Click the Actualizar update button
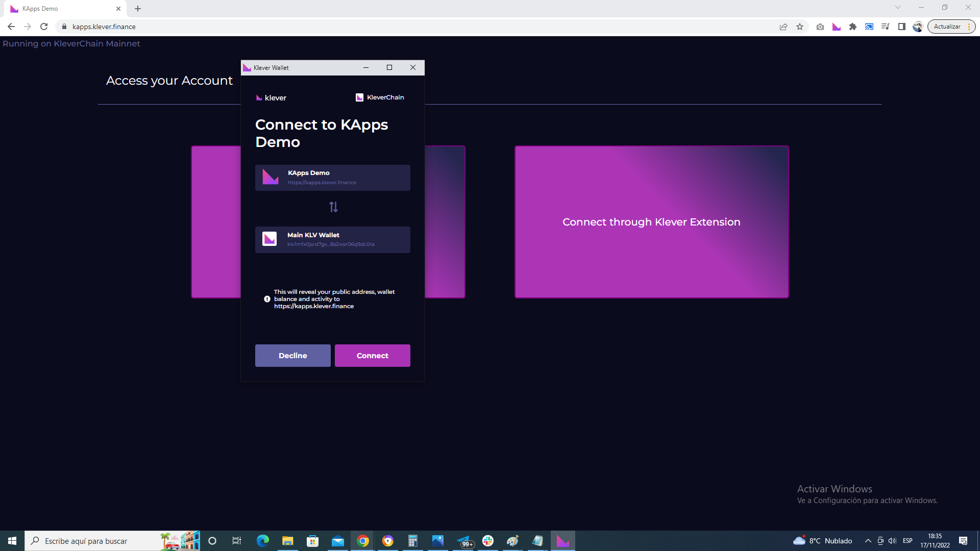This screenshot has height=551, width=980. (947, 27)
